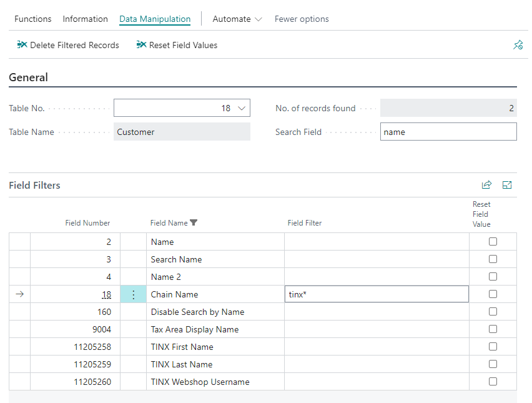Collapse the General section header
Viewport: 532px width, 403px height.
tap(29, 77)
